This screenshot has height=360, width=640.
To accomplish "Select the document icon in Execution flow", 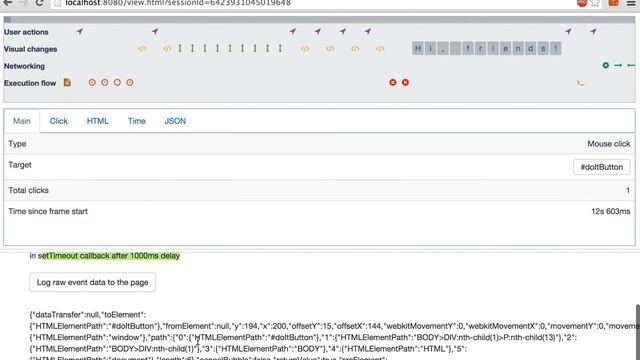I will click(67, 82).
